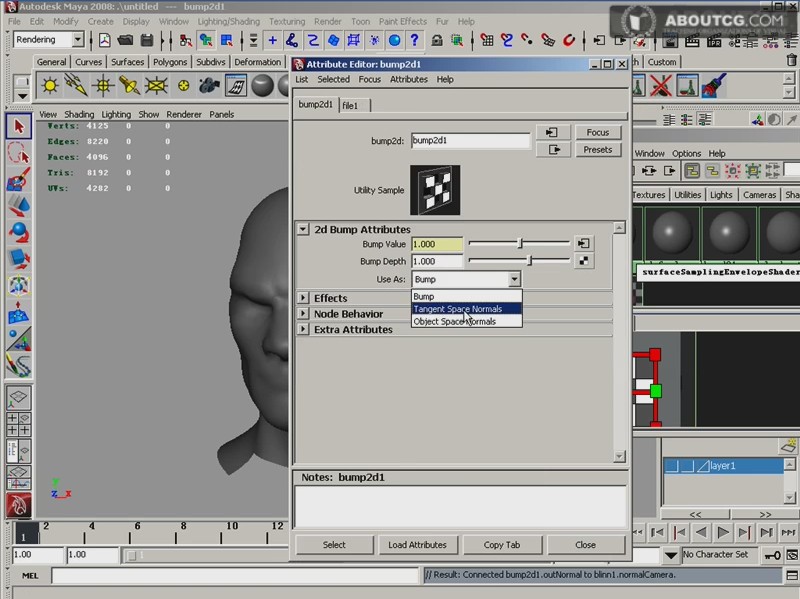Create a spot light from shelf
Viewport: 800px width, 599px height.
[x=129, y=85]
